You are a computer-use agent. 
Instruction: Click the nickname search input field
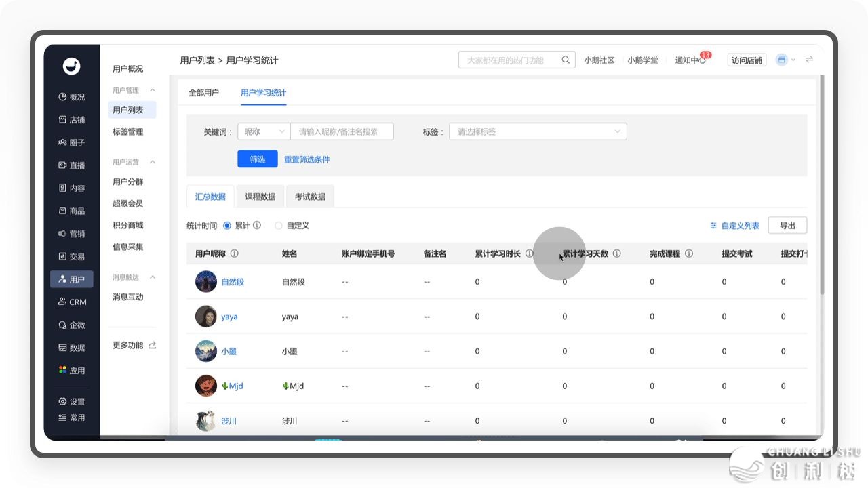tap(342, 131)
